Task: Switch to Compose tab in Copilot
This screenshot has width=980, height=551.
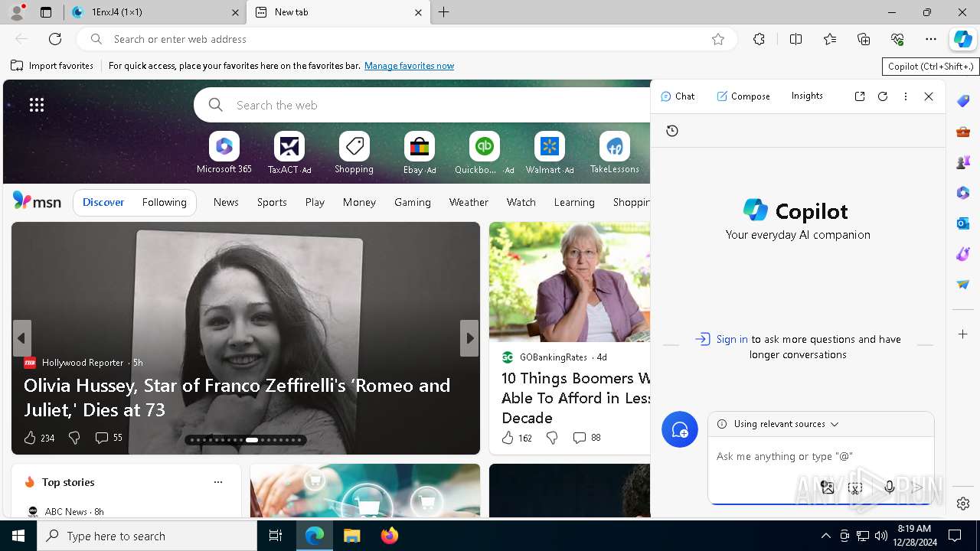Action: (x=743, y=96)
